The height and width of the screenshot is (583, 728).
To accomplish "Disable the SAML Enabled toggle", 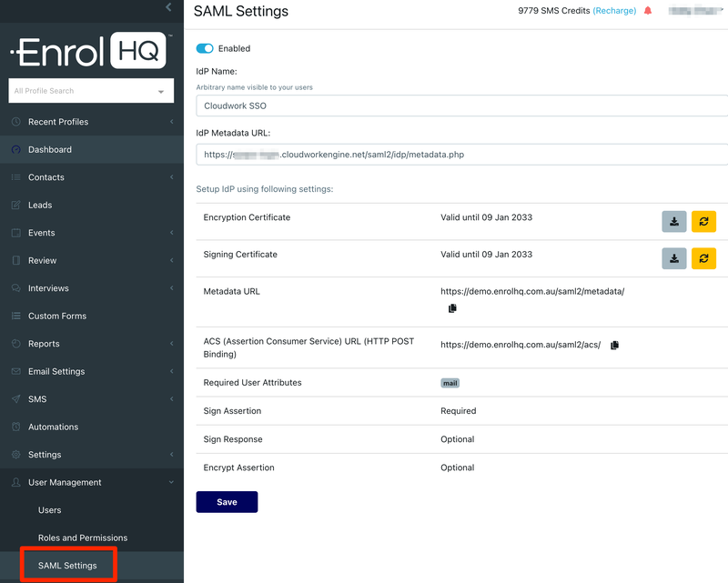I will click(x=203, y=48).
